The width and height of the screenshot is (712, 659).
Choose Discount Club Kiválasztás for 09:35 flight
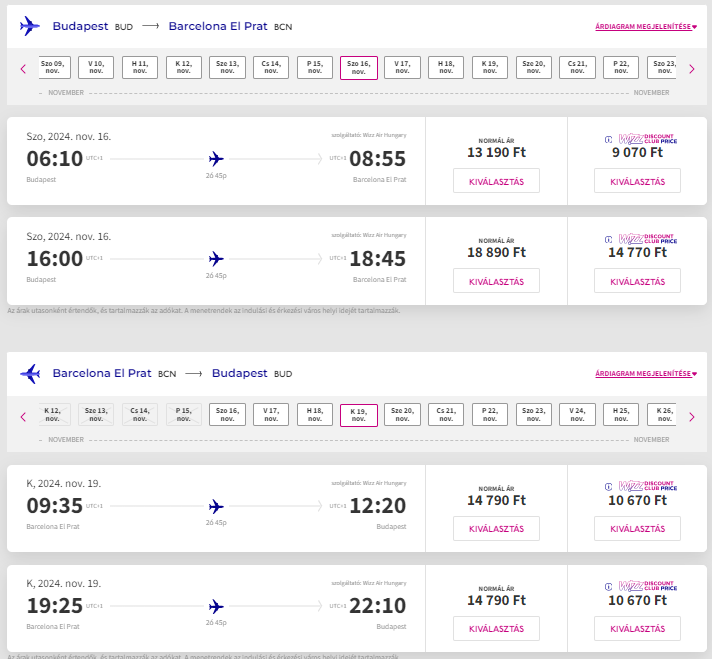tap(637, 529)
